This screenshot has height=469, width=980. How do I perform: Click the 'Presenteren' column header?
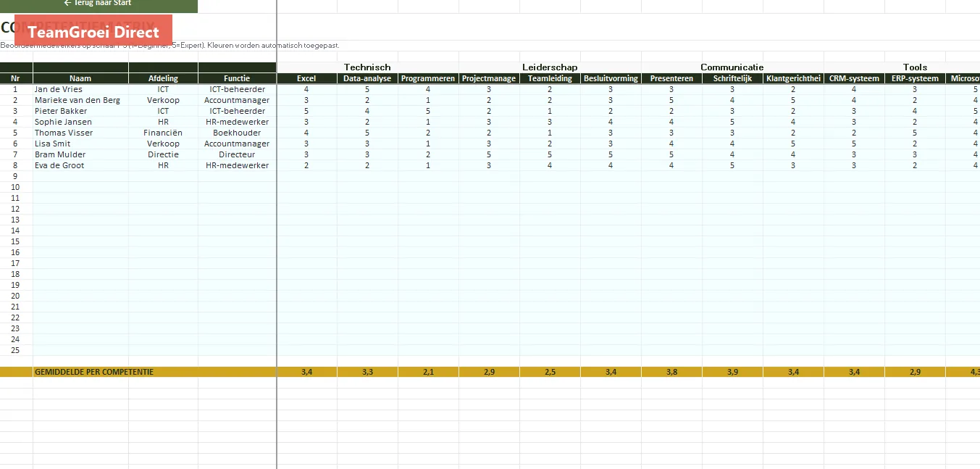coord(671,78)
